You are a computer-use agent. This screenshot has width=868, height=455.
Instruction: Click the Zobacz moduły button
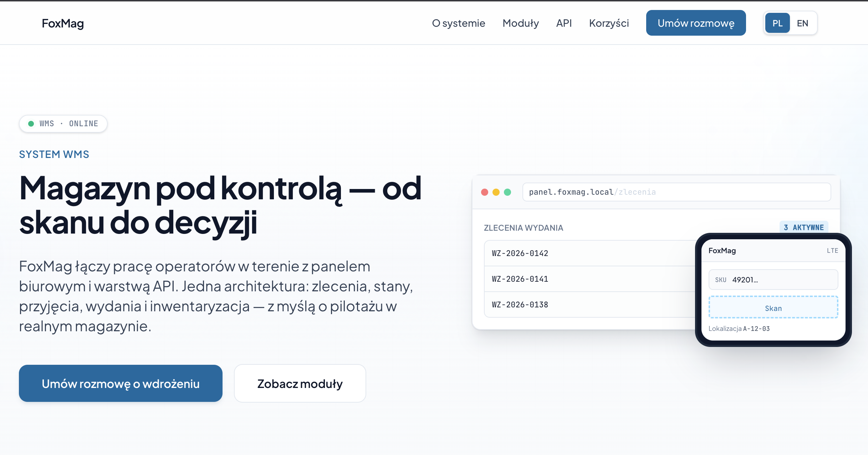coord(300,384)
